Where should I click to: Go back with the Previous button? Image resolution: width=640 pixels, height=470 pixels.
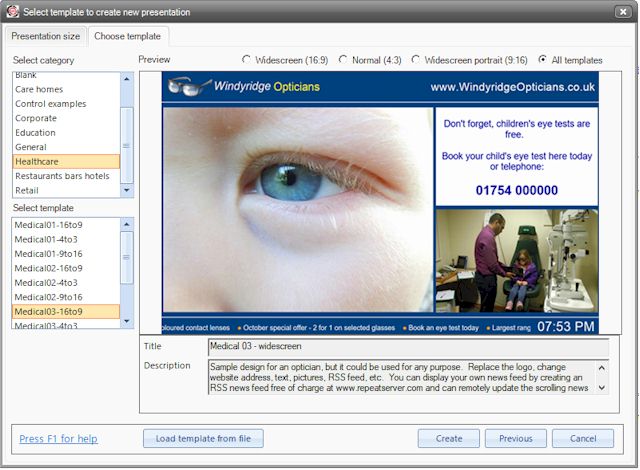point(516,439)
